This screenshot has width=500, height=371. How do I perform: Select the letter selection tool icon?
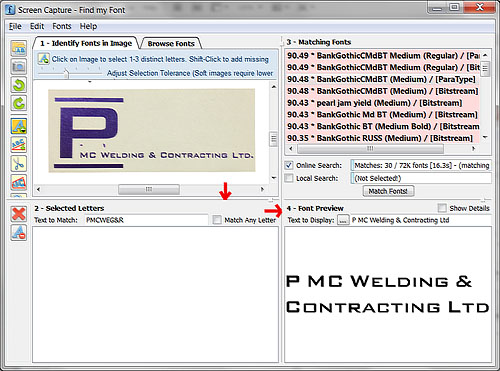coord(19,126)
